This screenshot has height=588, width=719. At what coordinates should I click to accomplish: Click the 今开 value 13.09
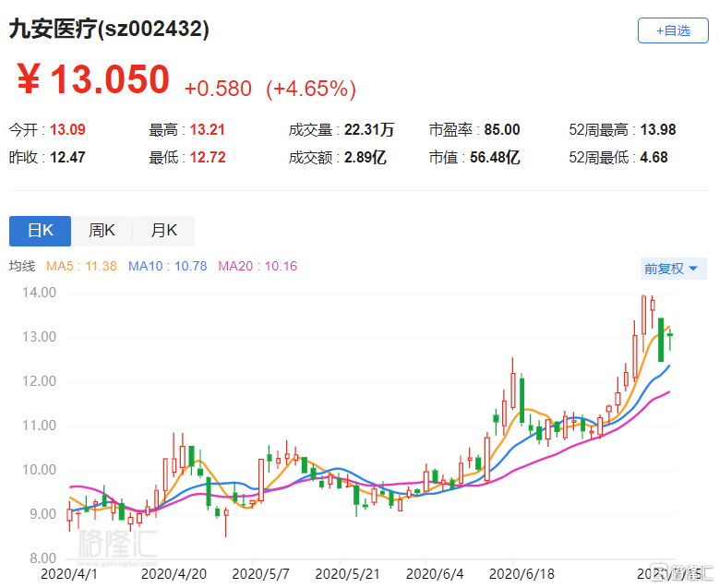point(67,130)
